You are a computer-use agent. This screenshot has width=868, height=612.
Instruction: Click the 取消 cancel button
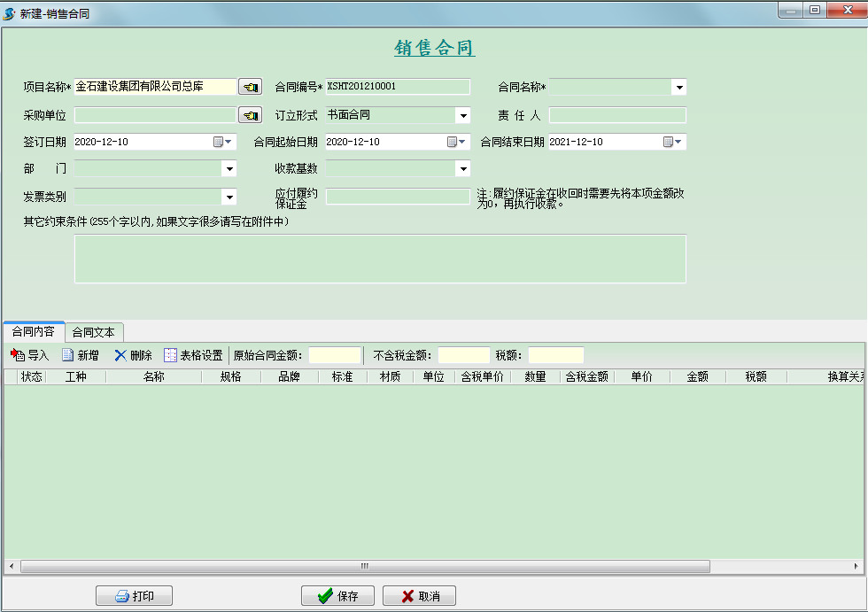pos(418,595)
